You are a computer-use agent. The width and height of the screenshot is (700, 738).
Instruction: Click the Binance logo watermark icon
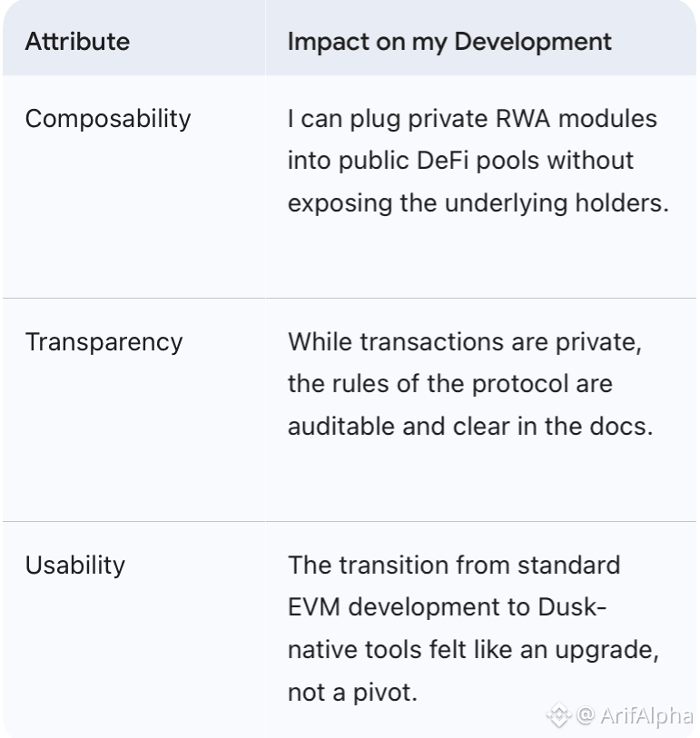[x=558, y=715]
